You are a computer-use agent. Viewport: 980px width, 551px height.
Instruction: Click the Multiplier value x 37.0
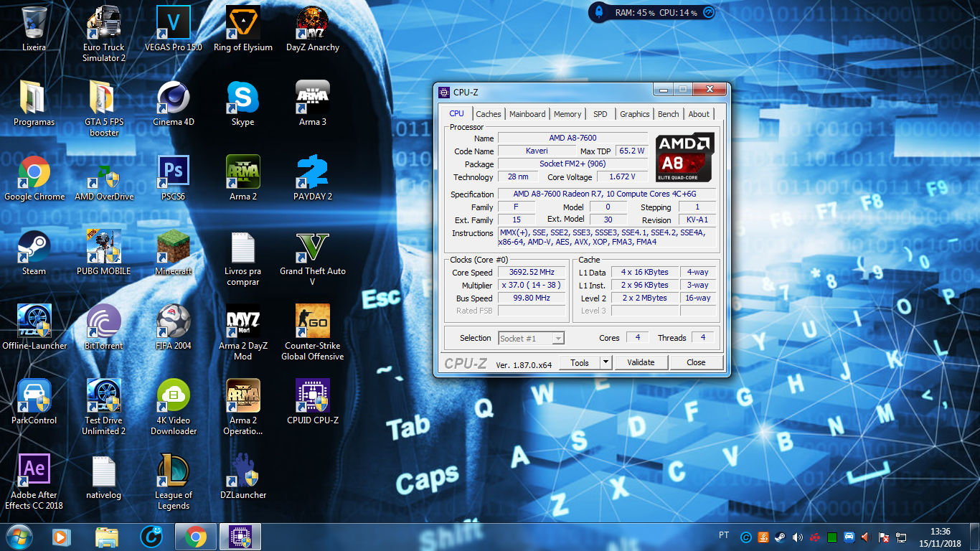532,285
